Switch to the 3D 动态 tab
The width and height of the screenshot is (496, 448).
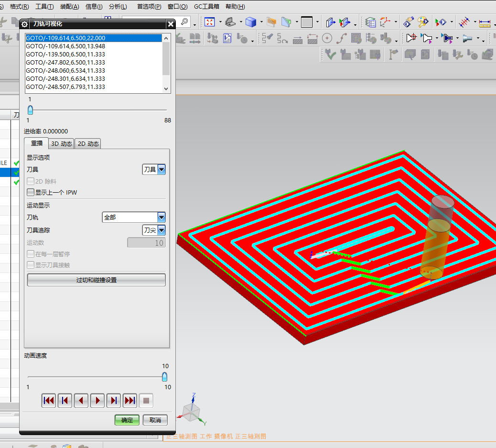(x=61, y=144)
